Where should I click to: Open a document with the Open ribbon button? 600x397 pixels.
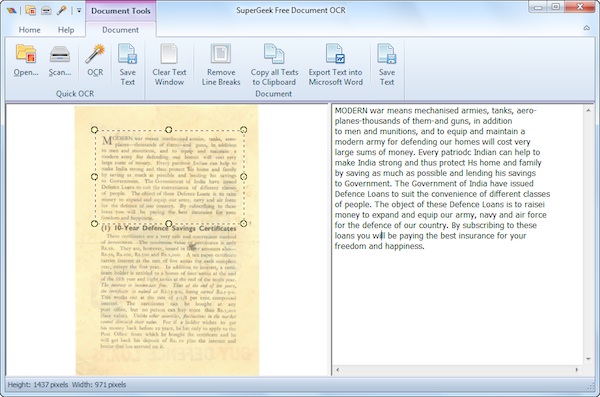(26, 60)
